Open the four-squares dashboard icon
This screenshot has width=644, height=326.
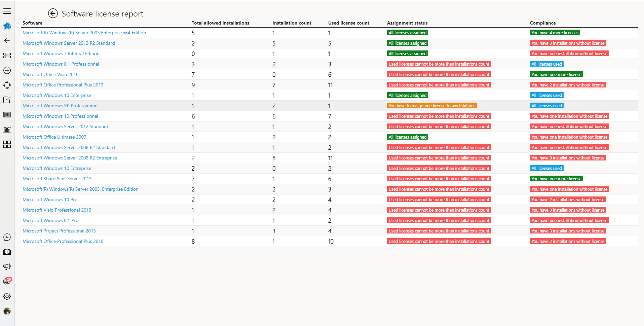pyautogui.click(x=7, y=144)
